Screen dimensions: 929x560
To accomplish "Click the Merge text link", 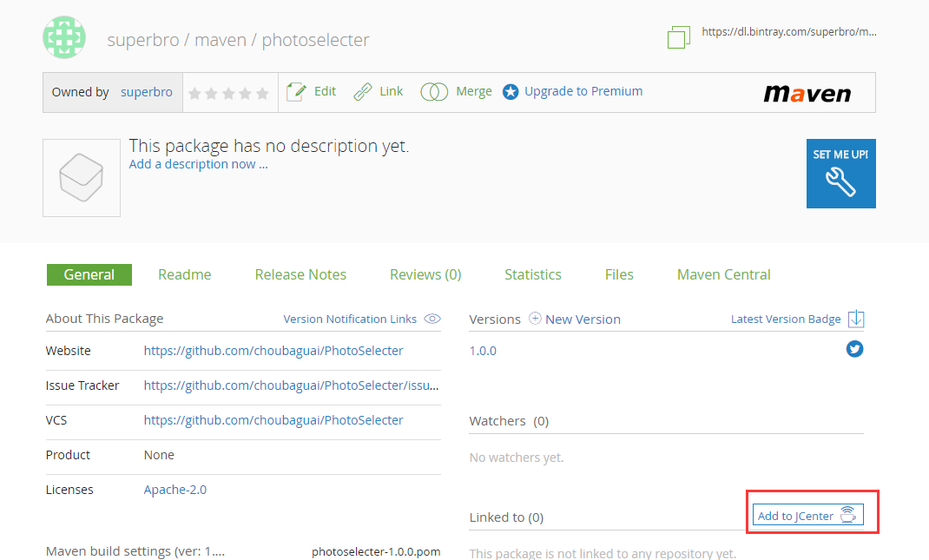I will point(474,92).
